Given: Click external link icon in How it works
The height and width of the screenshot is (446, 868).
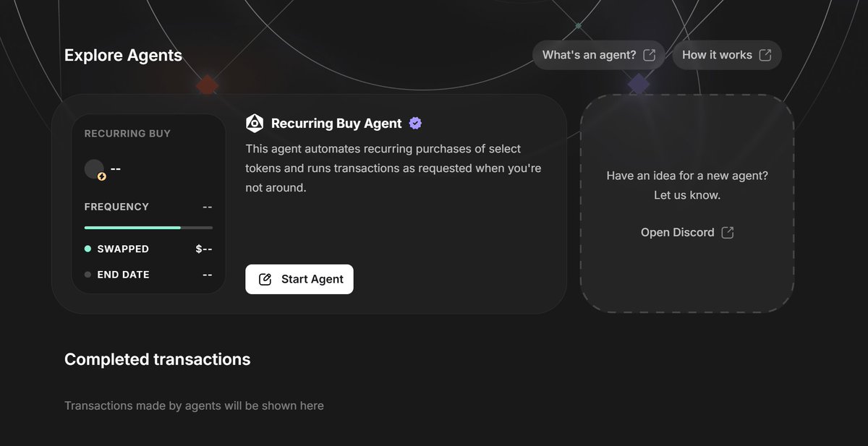Looking at the screenshot, I should click(765, 55).
